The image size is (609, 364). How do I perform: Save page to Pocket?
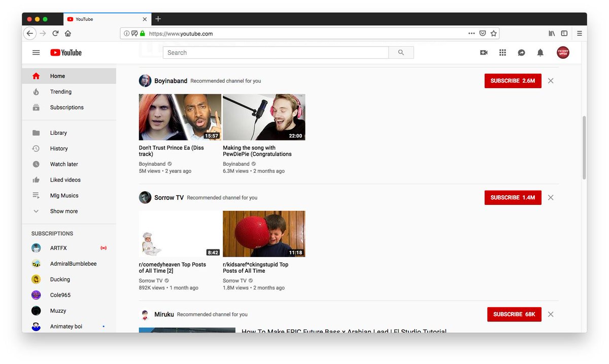coord(483,33)
